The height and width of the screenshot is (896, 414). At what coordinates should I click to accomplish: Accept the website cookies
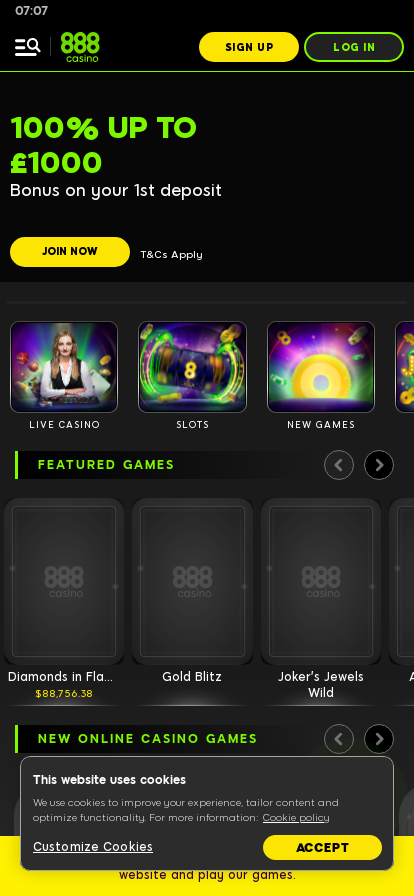323,847
